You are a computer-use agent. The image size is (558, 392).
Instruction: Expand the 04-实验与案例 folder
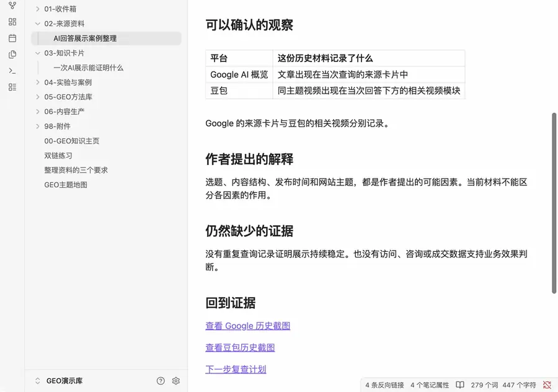point(37,82)
